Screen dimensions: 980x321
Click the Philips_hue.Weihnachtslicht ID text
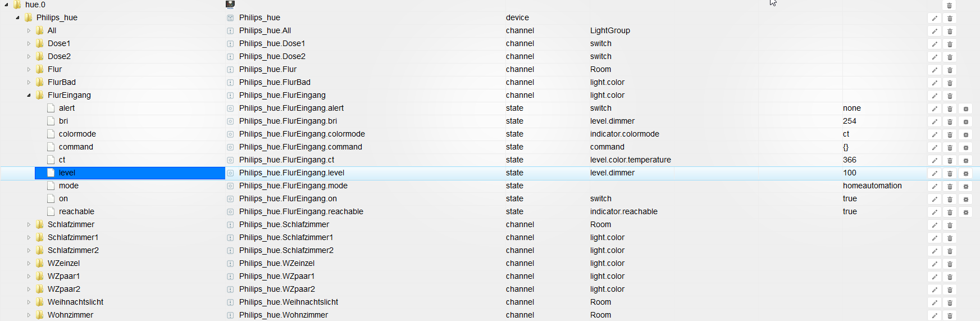coord(289,302)
